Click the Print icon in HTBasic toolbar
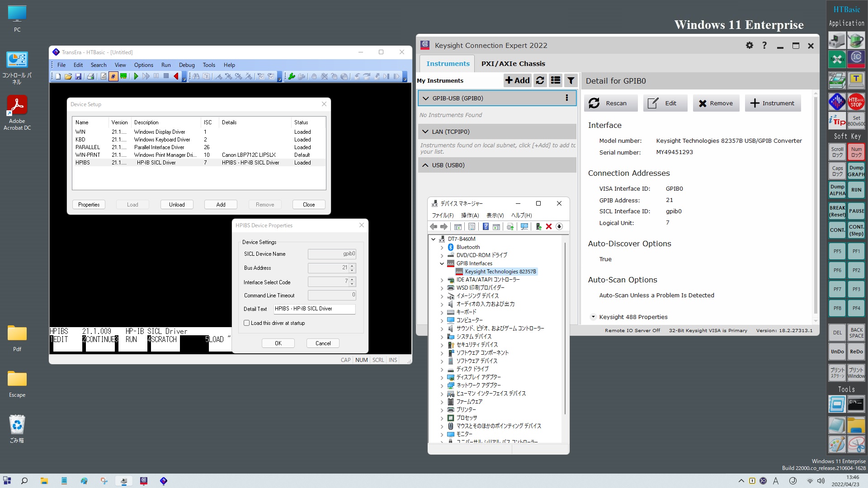The image size is (868, 488). [x=90, y=76]
